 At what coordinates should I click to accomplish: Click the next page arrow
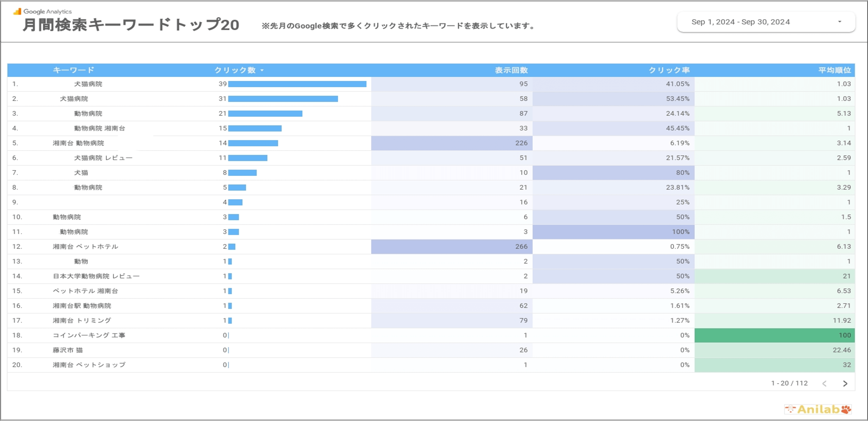coord(845,383)
